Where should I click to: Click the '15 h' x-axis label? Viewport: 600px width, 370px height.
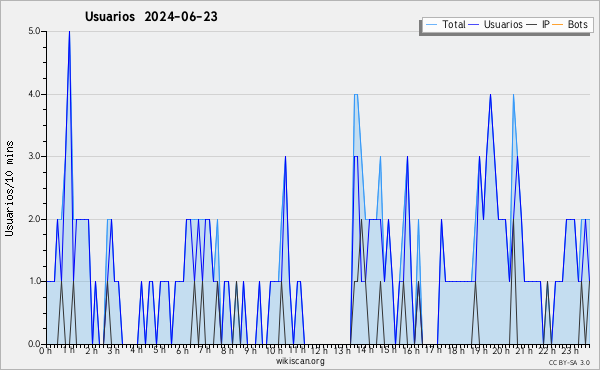(388, 350)
